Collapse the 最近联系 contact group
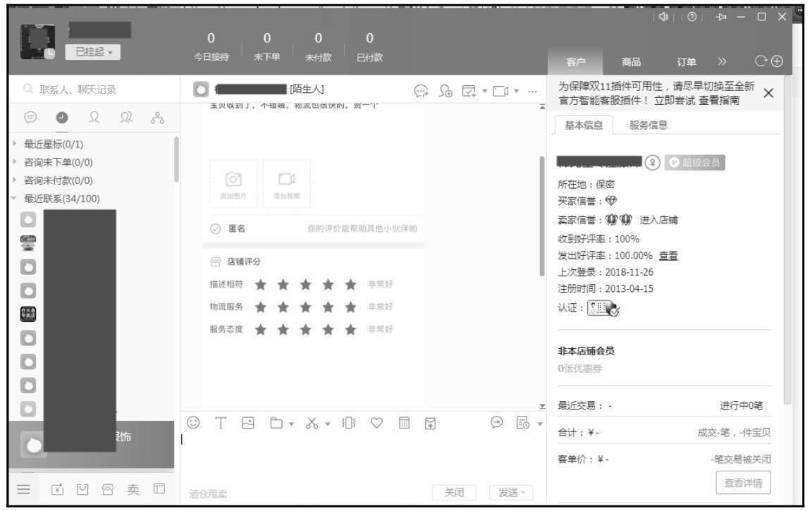 coord(16,199)
